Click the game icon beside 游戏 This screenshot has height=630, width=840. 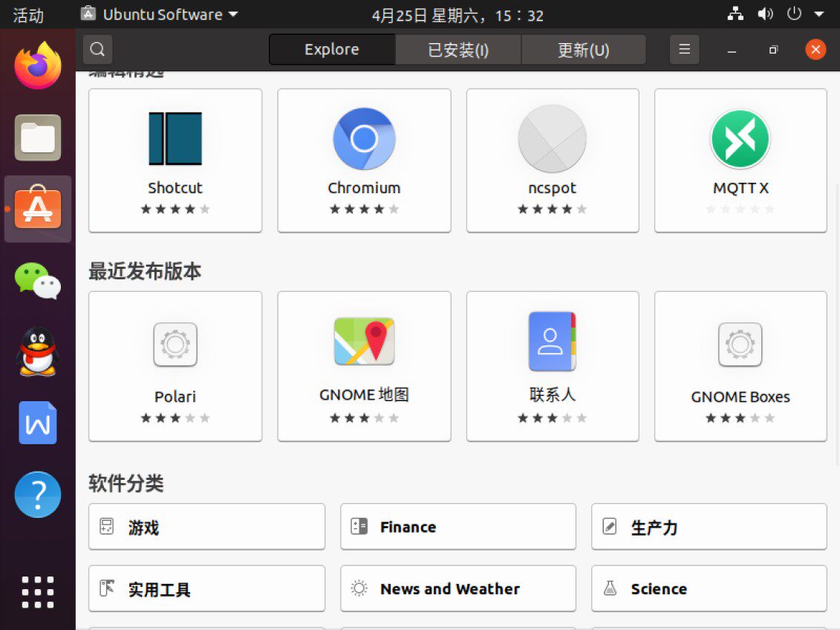[x=107, y=527]
